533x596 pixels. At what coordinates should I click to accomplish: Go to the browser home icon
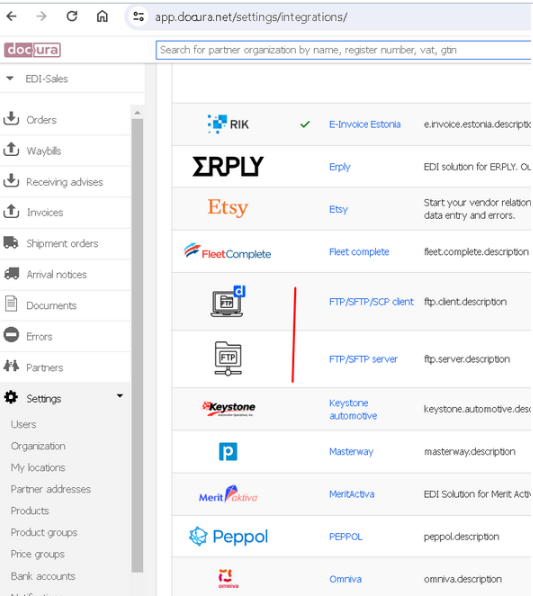coord(102,16)
